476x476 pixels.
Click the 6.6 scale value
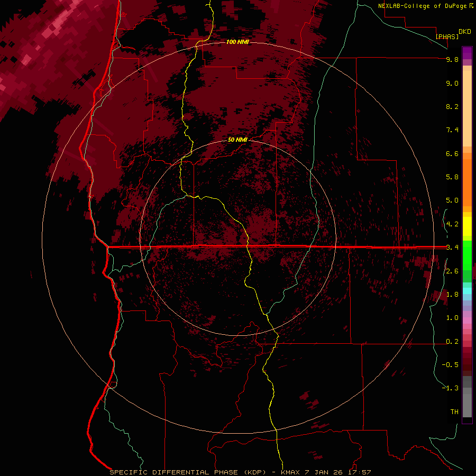[x=452, y=153]
